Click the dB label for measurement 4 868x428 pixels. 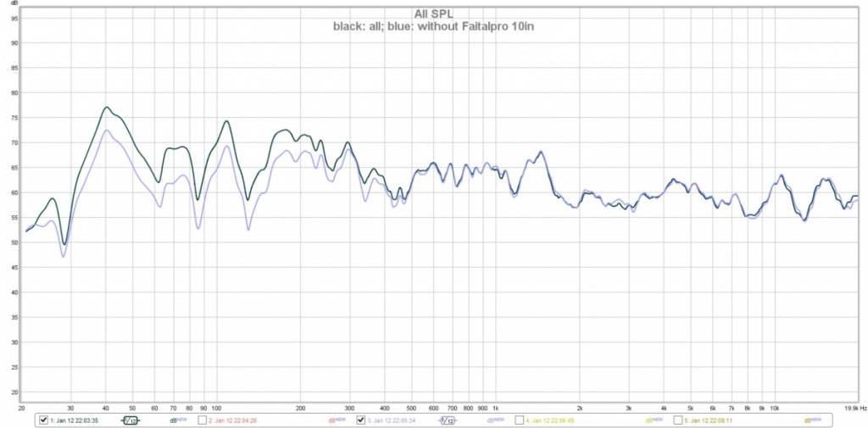[653, 420]
